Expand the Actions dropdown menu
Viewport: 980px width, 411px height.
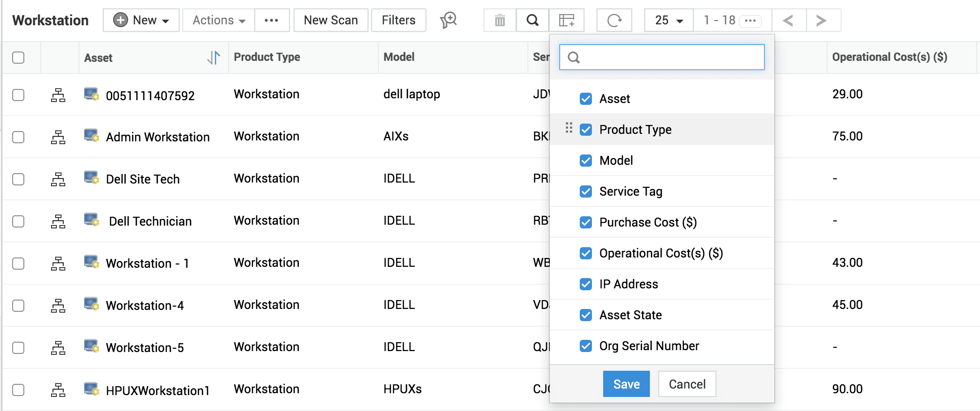click(218, 20)
